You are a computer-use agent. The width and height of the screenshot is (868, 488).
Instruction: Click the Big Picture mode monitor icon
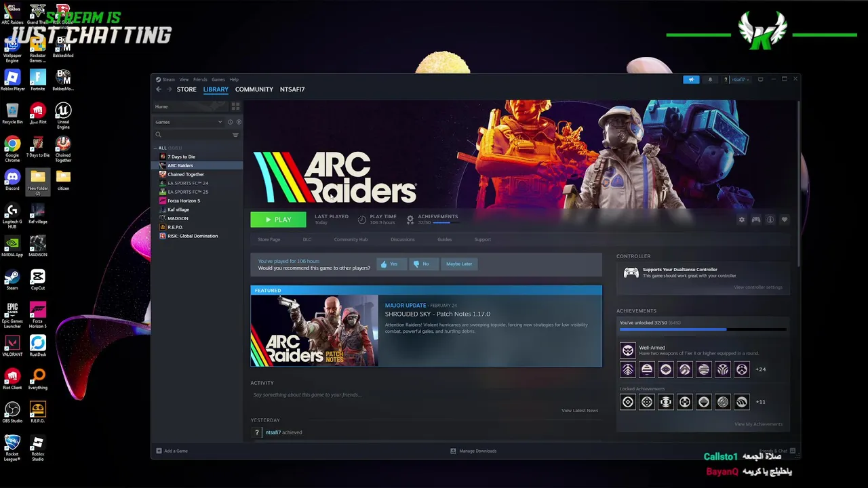[760, 79]
